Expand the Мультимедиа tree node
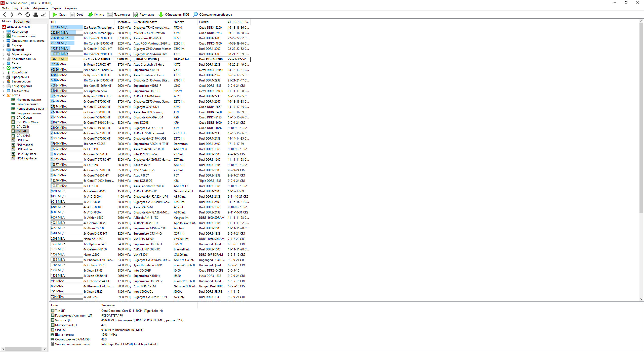 [x=4, y=54]
